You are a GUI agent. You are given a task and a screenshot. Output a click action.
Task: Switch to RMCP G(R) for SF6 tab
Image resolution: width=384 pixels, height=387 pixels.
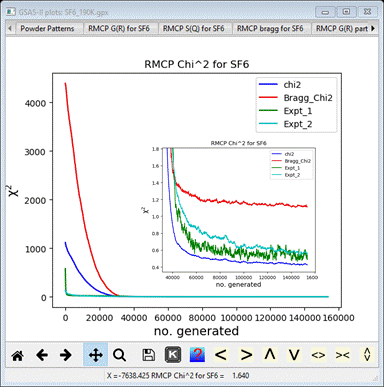[119, 28]
